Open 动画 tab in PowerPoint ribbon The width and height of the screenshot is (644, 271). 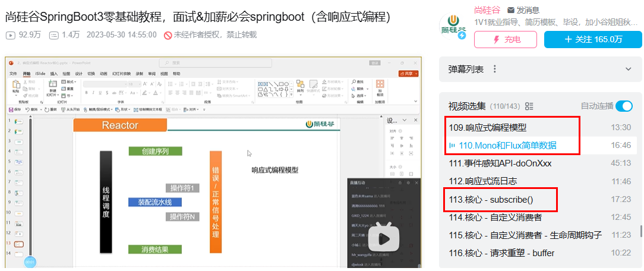point(103,74)
